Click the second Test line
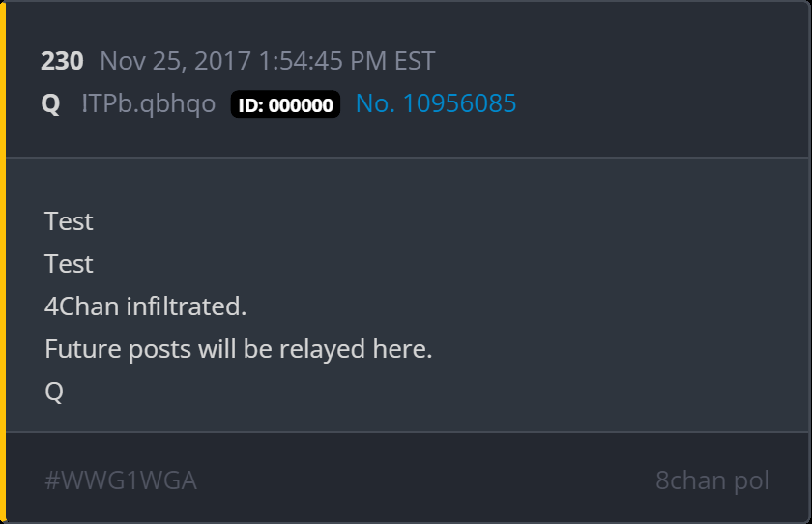 click(x=69, y=264)
